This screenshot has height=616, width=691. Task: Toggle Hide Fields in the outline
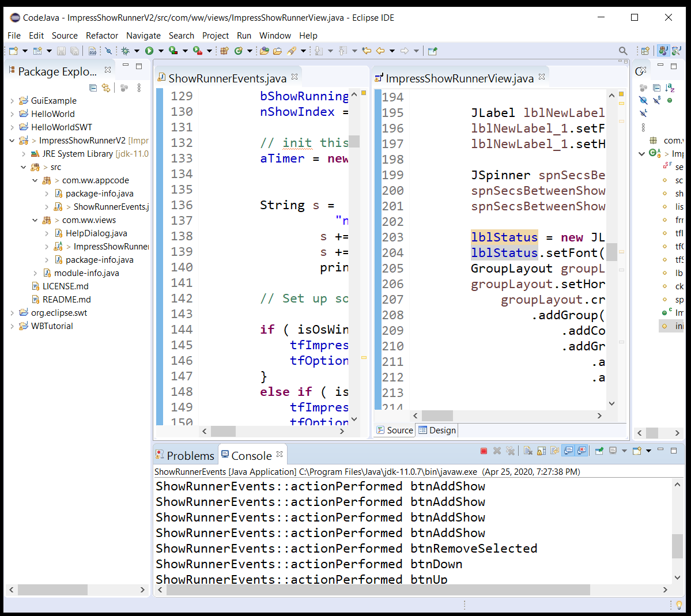tap(643, 100)
